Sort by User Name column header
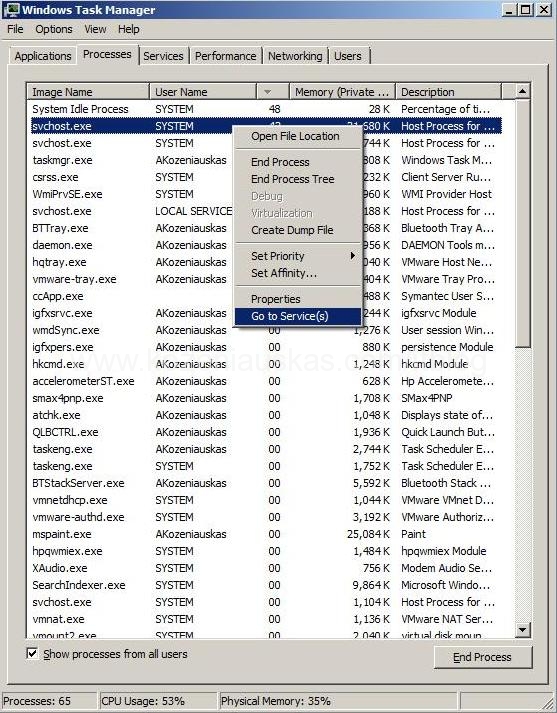The width and height of the screenshot is (557, 713). 203,92
